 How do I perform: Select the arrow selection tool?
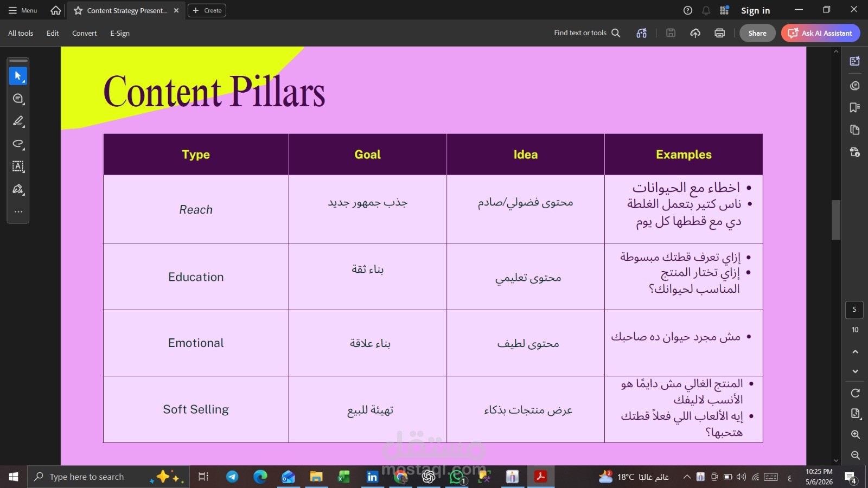click(18, 76)
